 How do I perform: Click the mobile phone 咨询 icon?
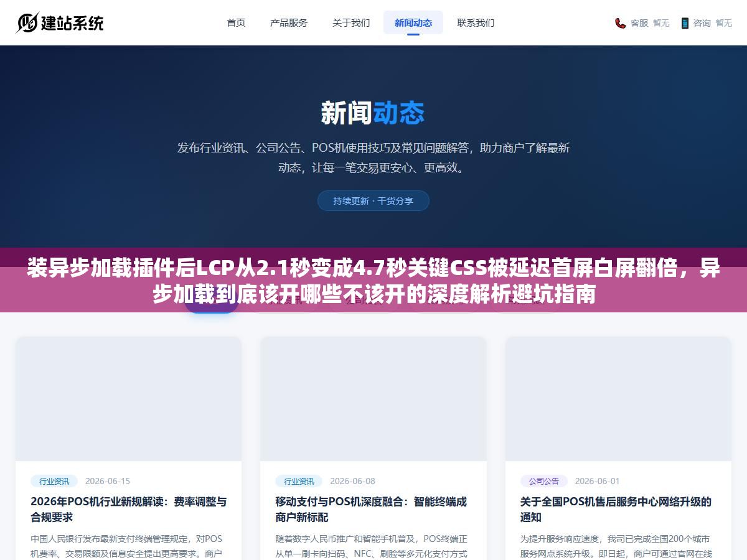pos(685,23)
